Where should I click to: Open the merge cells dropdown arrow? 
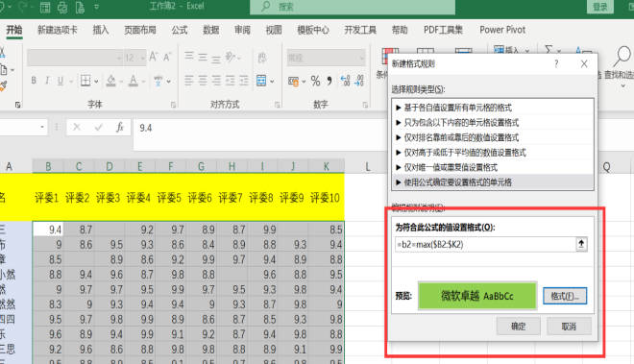272,82
